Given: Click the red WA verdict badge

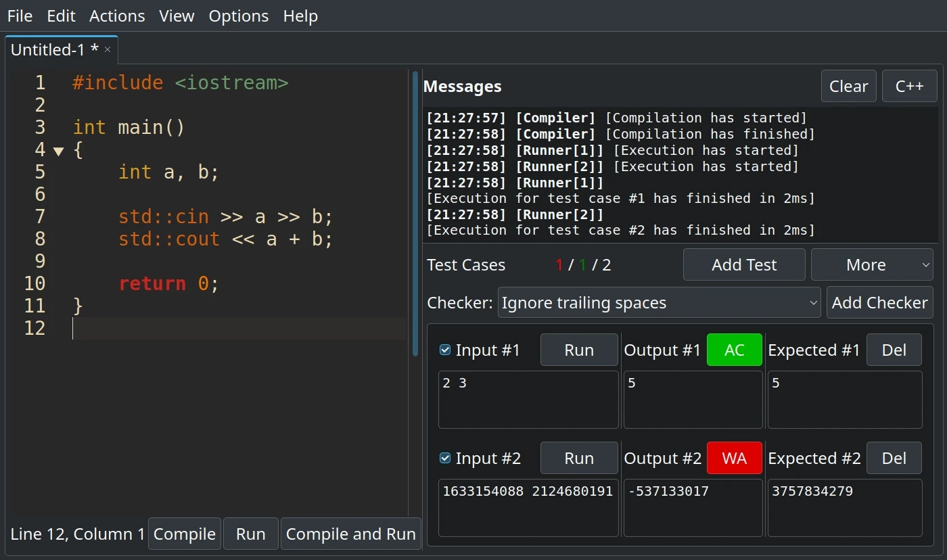Looking at the screenshot, I should point(734,458).
